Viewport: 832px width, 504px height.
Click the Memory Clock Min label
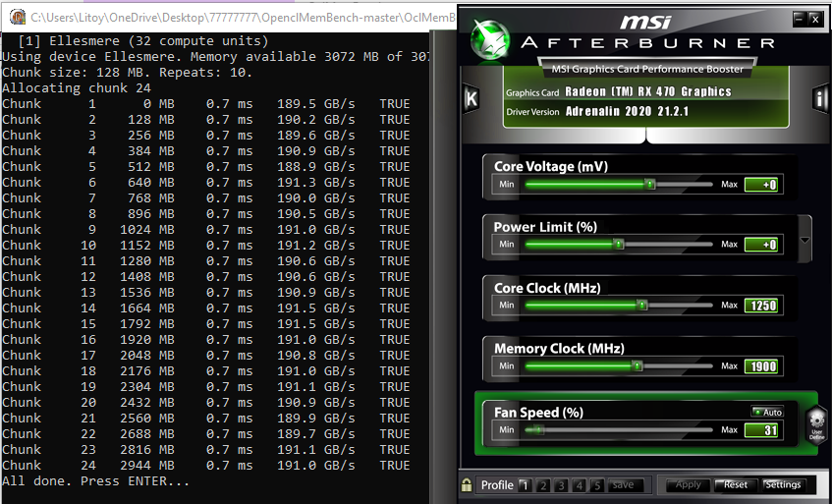[x=506, y=365]
